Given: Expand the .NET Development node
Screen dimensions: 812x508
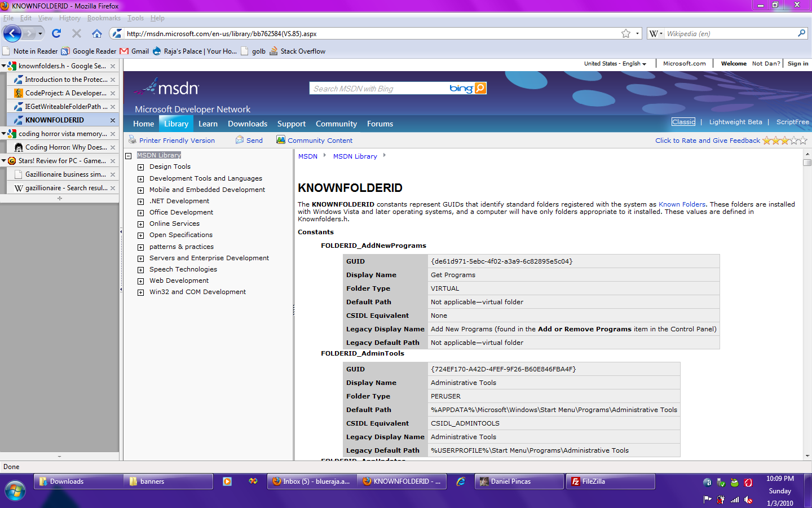Looking at the screenshot, I should [141, 202].
